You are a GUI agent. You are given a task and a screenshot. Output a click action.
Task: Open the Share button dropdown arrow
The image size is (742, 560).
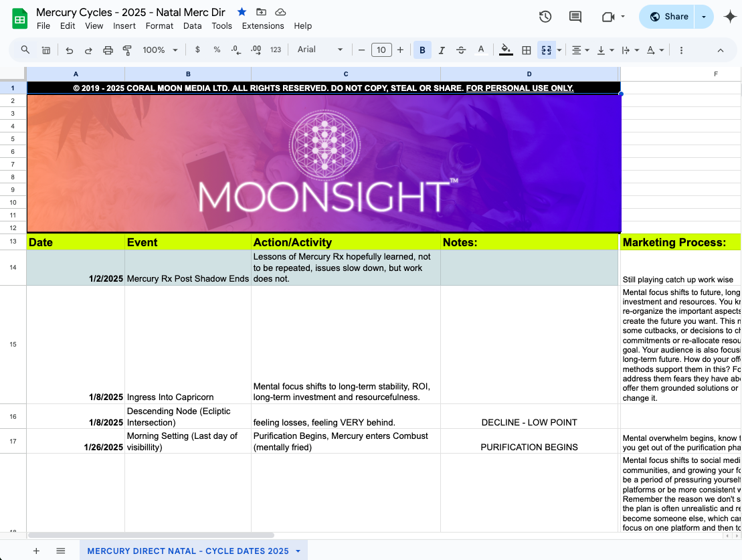pyautogui.click(x=703, y=16)
